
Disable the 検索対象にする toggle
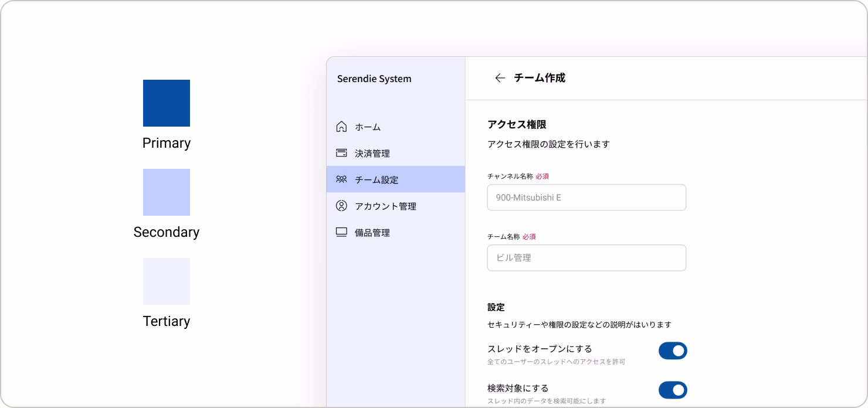point(673,390)
